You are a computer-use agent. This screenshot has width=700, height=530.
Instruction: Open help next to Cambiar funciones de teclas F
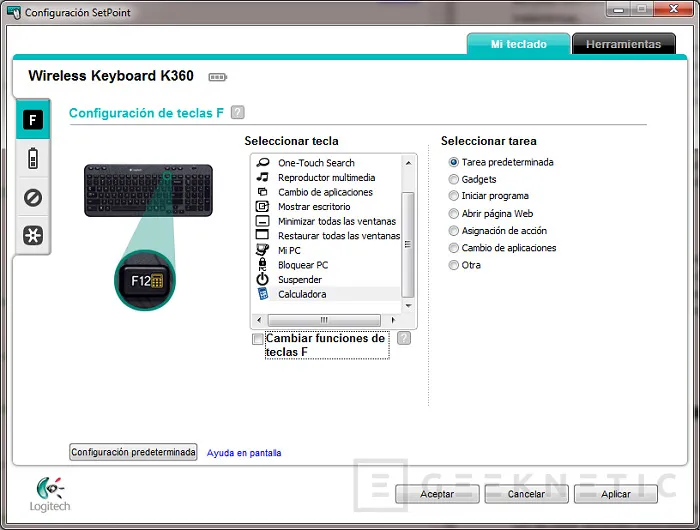(404, 338)
